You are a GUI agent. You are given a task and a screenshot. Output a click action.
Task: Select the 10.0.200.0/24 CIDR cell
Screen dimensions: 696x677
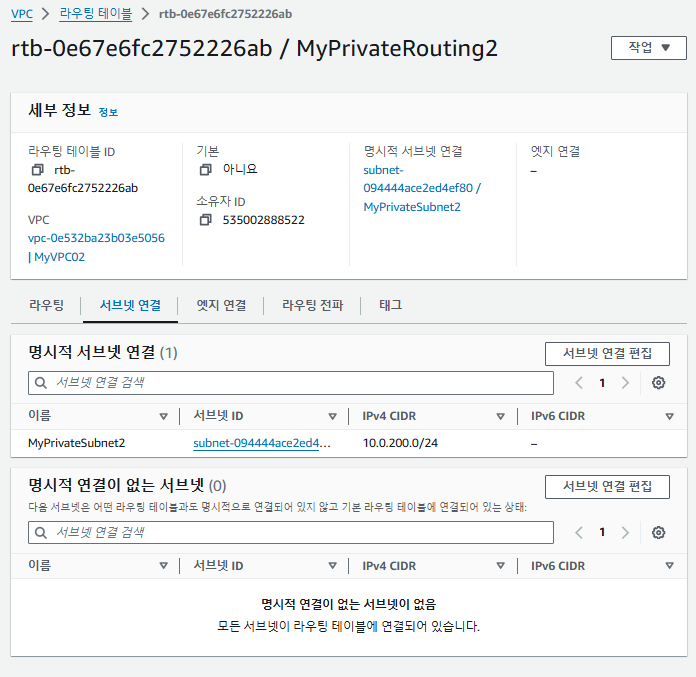(x=400, y=443)
